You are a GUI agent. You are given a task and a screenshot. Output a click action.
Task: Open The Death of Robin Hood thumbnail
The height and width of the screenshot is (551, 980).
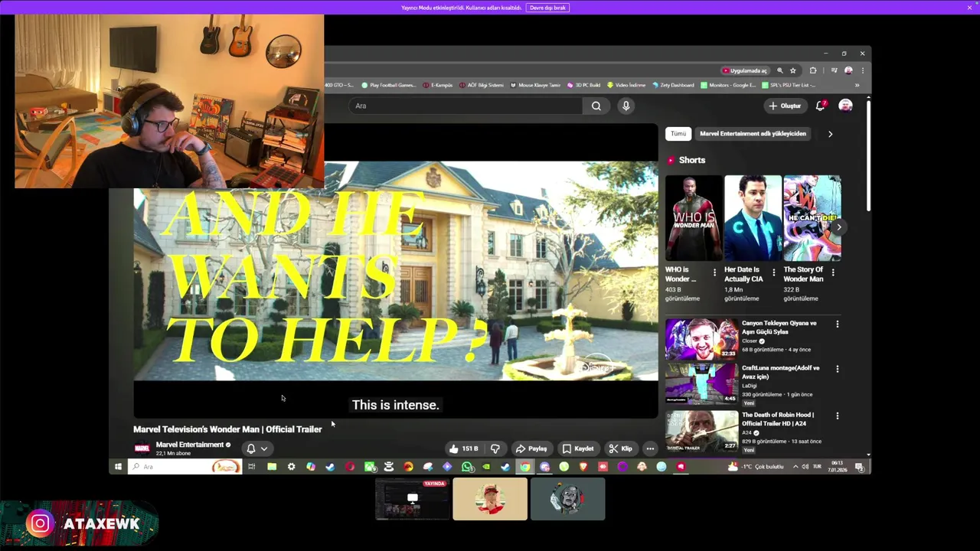coord(701,431)
